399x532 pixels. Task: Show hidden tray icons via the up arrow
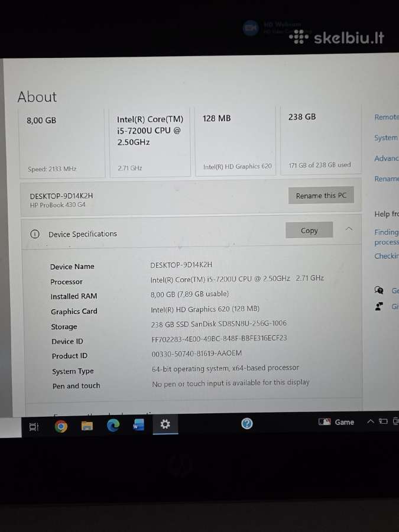pos(371,421)
